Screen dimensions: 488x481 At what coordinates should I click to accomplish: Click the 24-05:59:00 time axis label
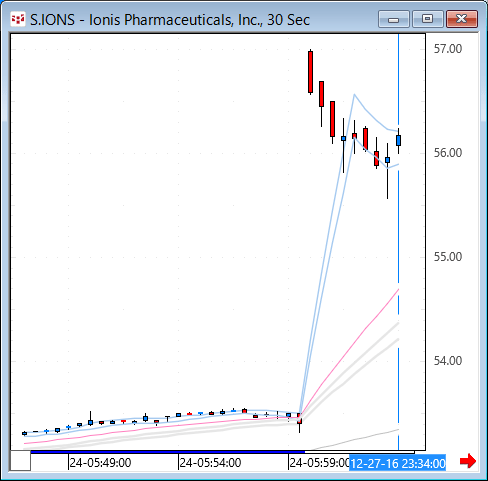(x=319, y=463)
